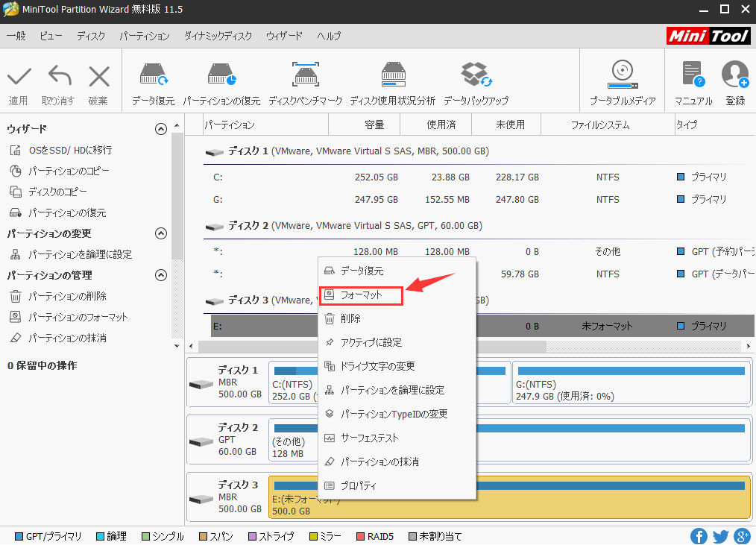Click the MiniTool logo
The height and width of the screenshot is (545, 756).
(708, 36)
